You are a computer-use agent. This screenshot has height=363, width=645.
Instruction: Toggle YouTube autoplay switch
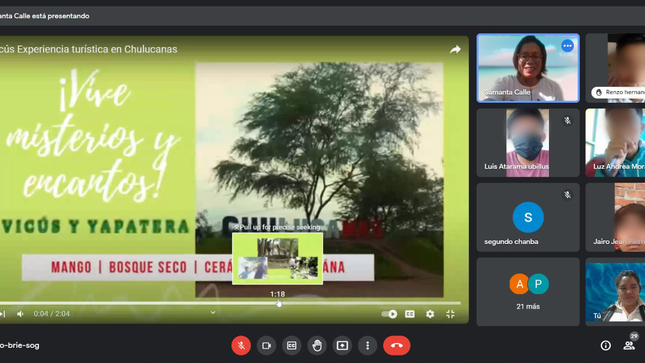(389, 314)
